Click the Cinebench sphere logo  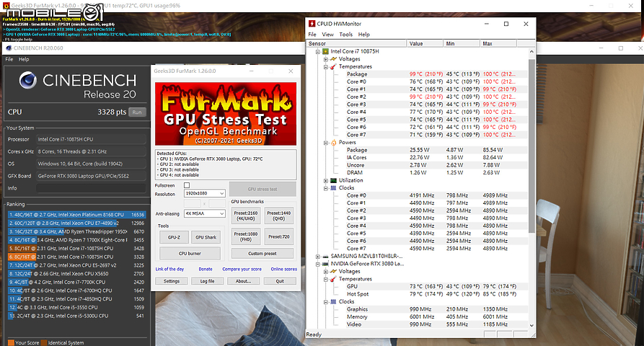pos(28,80)
